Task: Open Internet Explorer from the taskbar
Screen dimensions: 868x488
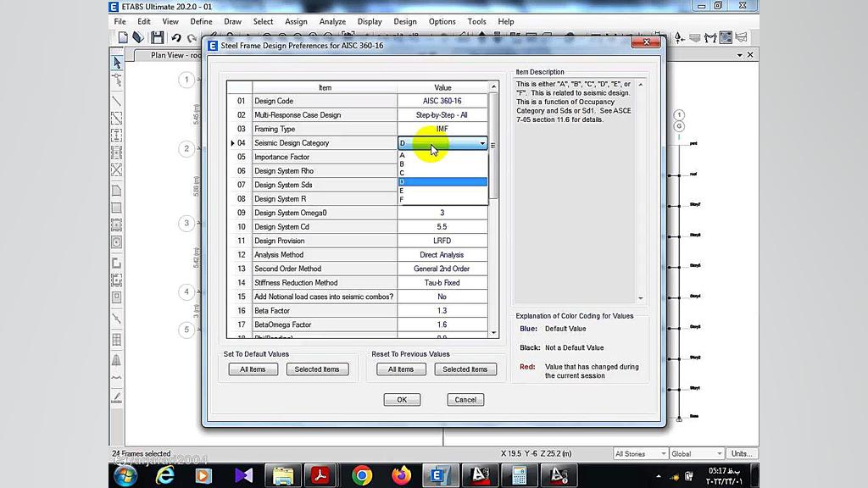Action: (x=165, y=475)
